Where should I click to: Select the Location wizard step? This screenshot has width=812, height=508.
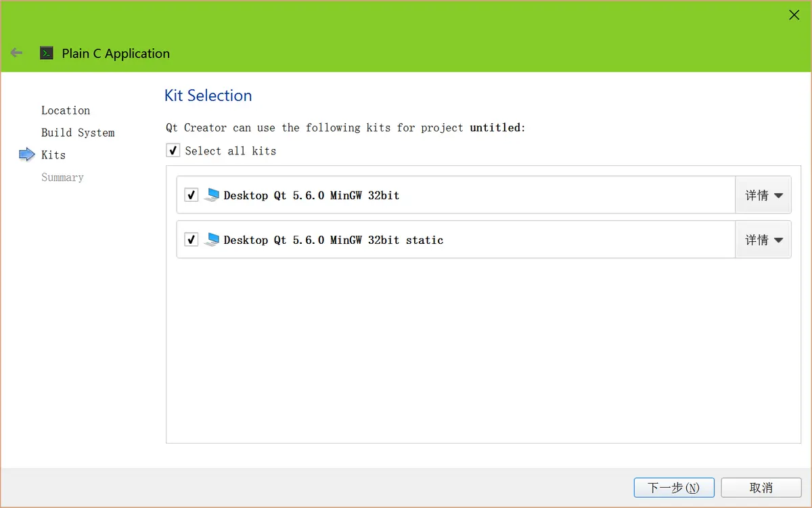66,110
